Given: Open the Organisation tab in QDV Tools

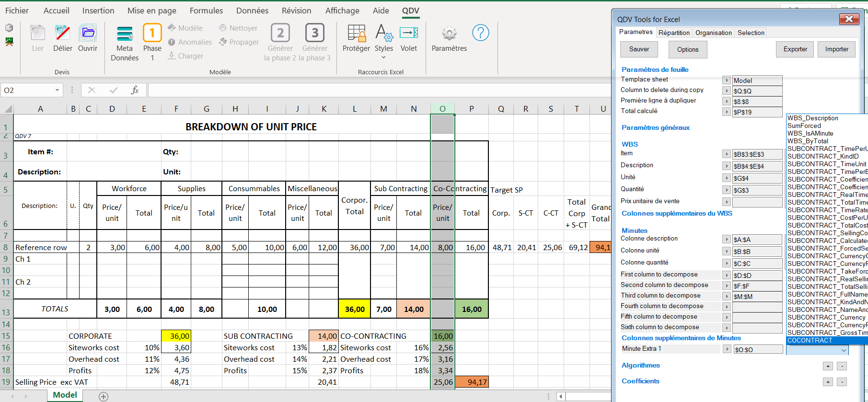Looking at the screenshot, I should (x=713, y=33).
